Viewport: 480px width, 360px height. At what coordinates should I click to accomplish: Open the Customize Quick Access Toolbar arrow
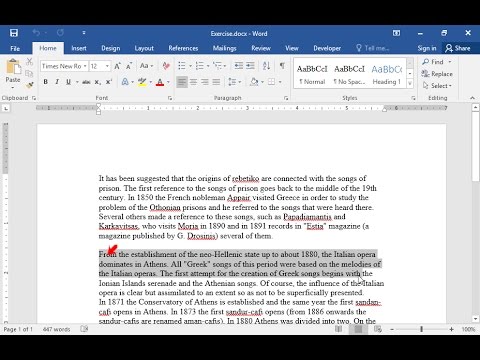click(x=84, y=33)
